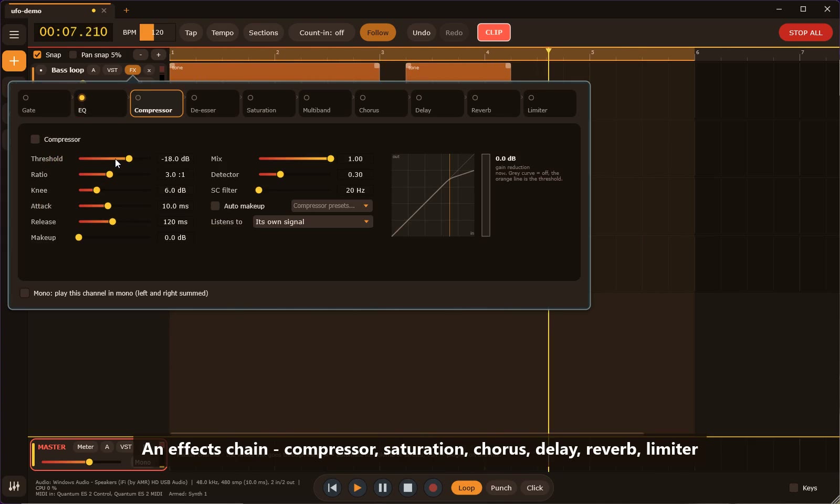This screenshot has height=504, width=840.
Task: Click the Master volume slider handle
Action: click(89, 462)
